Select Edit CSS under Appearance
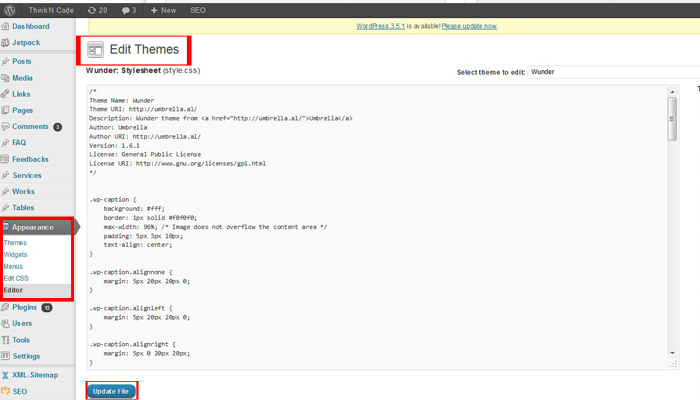 coord(16,278)
